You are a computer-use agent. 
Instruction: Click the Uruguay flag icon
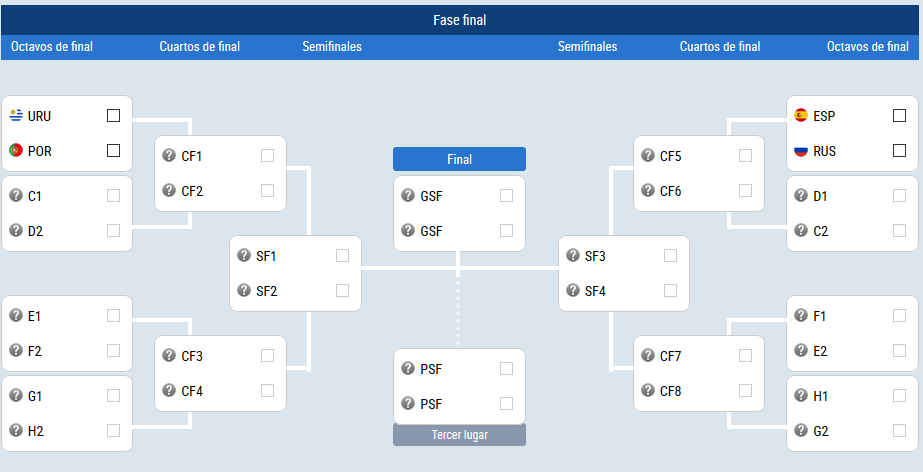[x=16, y=115]
